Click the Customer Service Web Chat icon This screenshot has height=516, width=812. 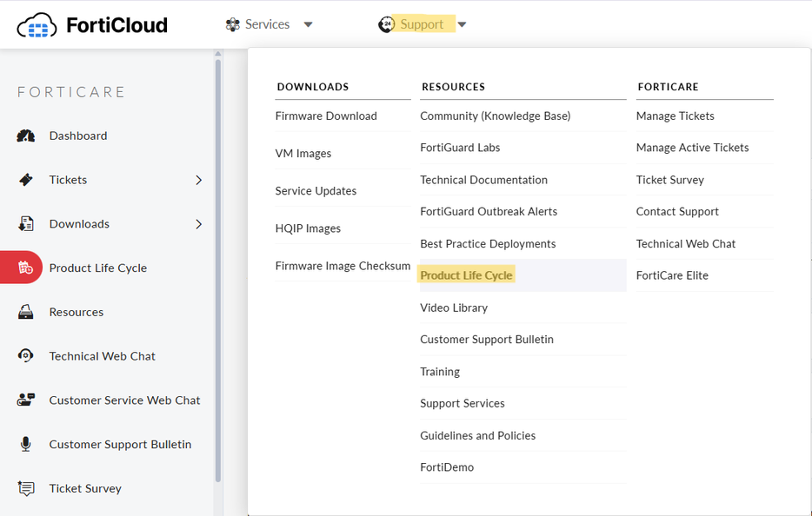click(x=26, y=400)
